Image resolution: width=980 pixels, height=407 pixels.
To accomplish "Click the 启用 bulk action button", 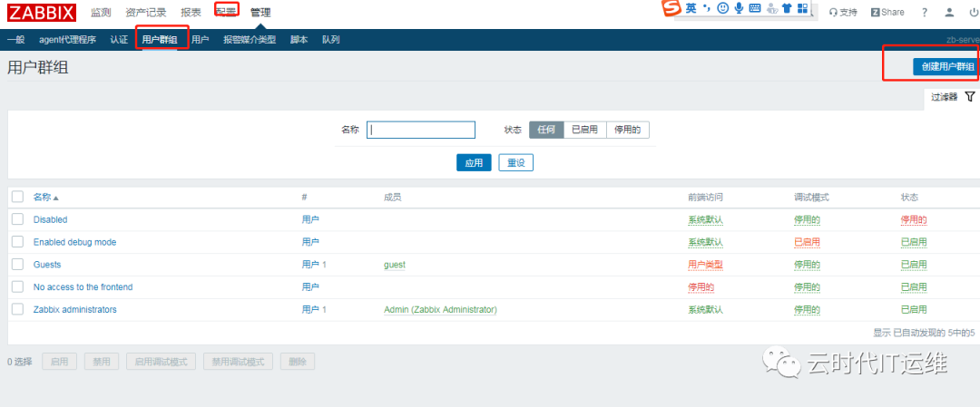I will click(x=59, y=362).
